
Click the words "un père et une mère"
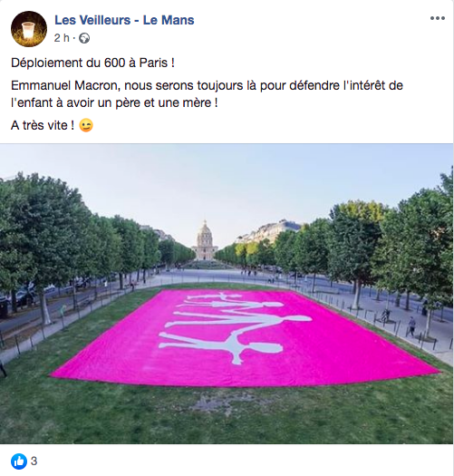[154, 103]
